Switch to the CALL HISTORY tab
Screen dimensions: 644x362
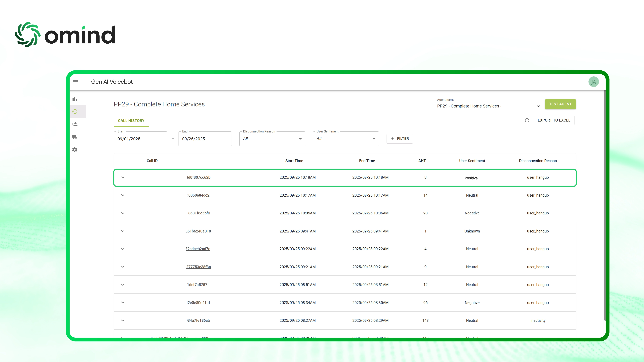point(131,120)
